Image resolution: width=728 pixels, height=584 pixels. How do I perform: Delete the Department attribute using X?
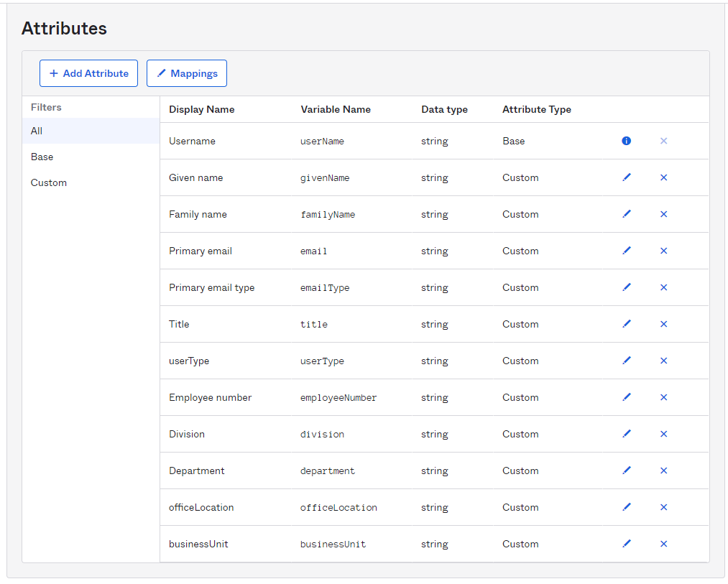[663, 471]
